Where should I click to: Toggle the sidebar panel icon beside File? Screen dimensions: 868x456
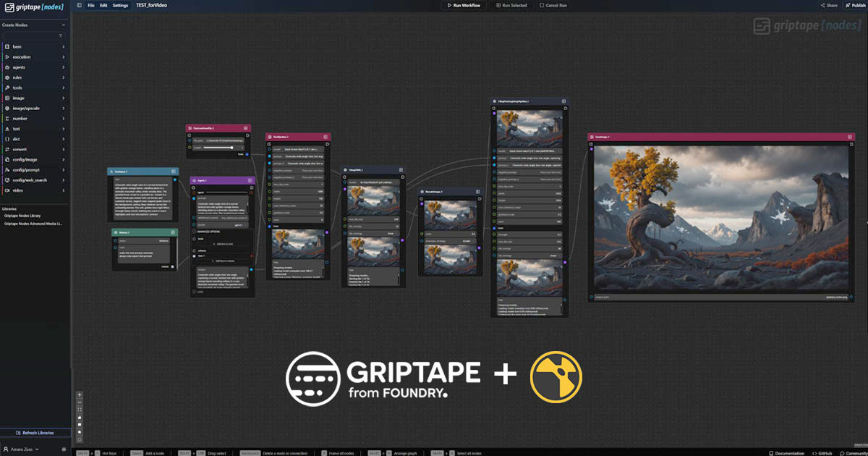point(80,5)
